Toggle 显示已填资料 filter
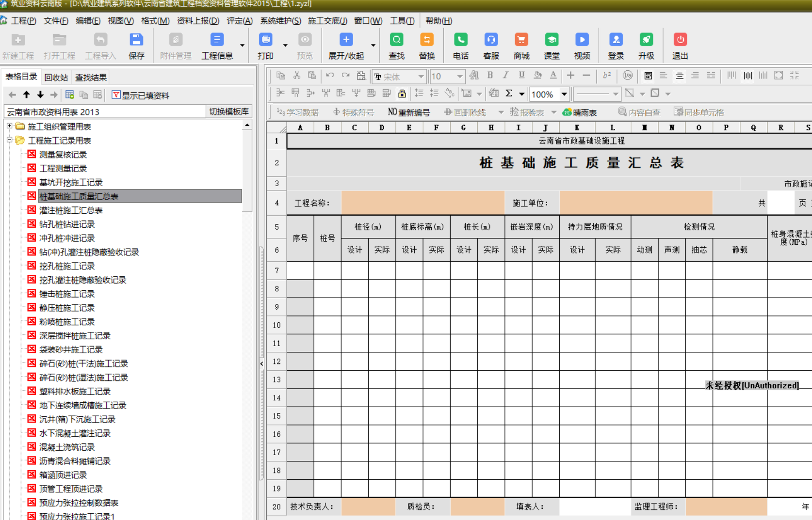Image resolution: width=812 pixels, height=520 pixels. click(x=141, y=95)
